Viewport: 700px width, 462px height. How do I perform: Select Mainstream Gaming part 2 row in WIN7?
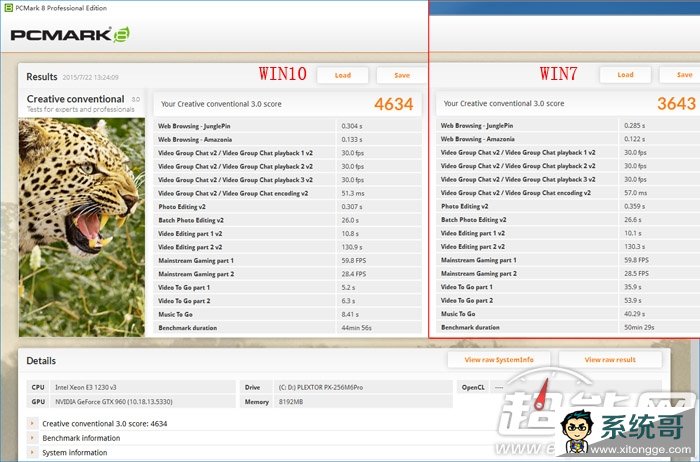568,273
